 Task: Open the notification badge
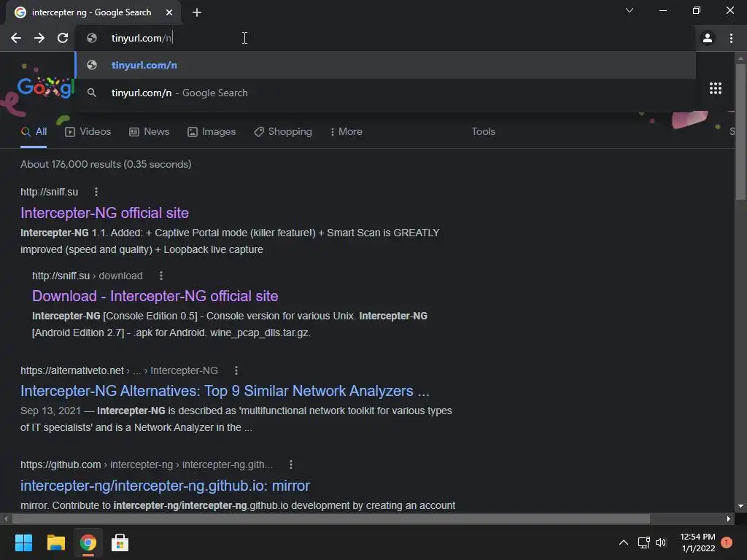click(727, 542)
